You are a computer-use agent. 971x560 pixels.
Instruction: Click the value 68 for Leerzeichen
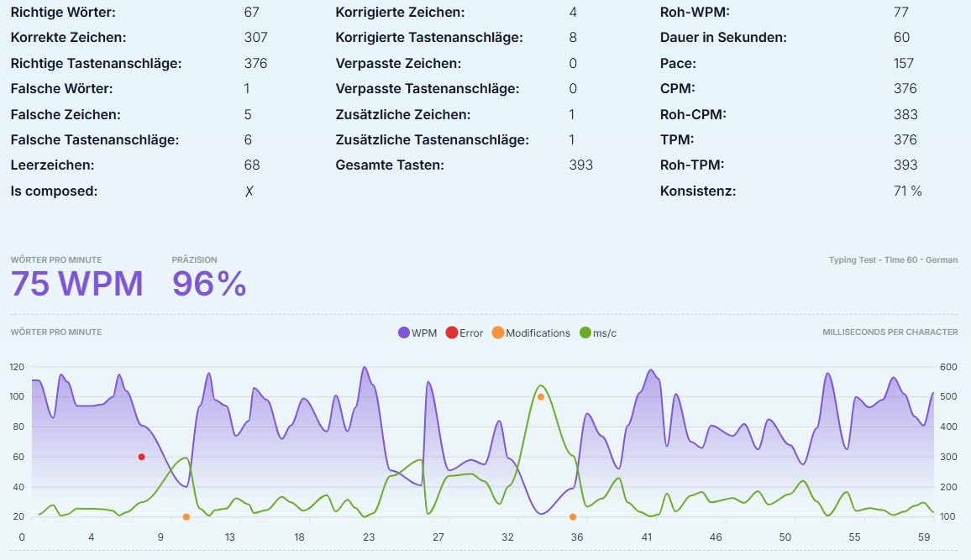252,165
